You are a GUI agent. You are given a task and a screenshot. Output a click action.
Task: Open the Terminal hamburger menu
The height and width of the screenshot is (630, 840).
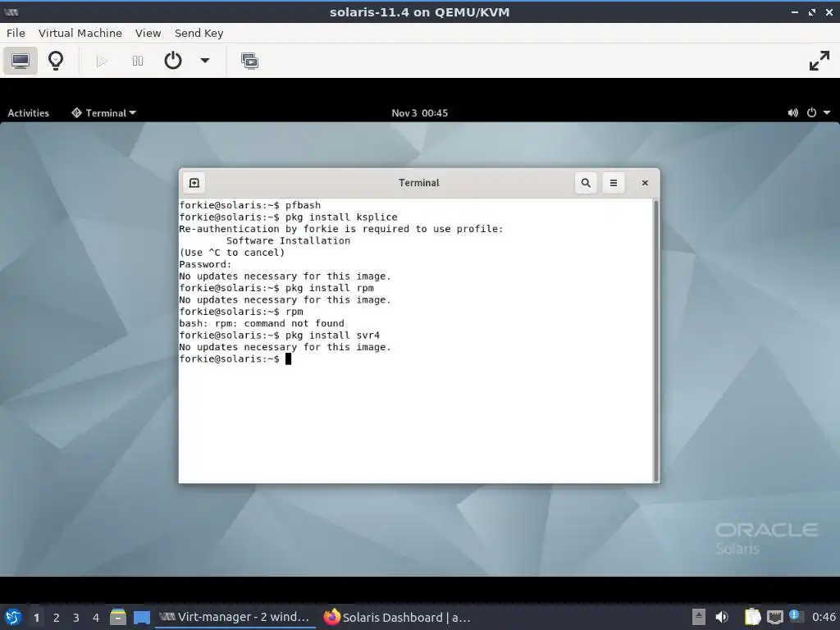tap(614, 183)
